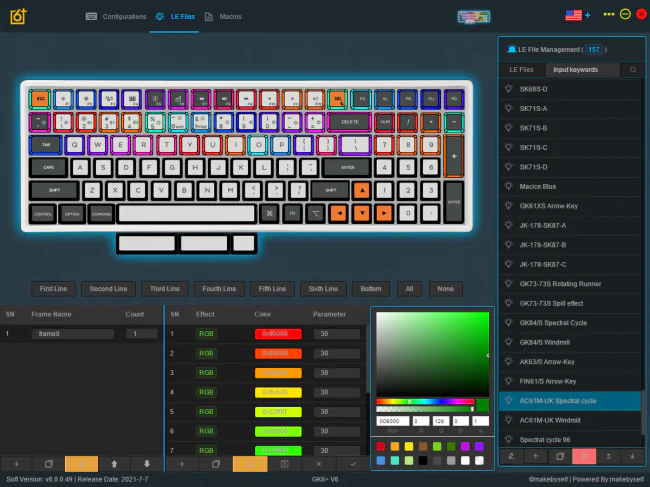Delete the selected LE file with the red trash button
Image resolution: width=650 pixels, height=487 pixels.
pos(584,456)
